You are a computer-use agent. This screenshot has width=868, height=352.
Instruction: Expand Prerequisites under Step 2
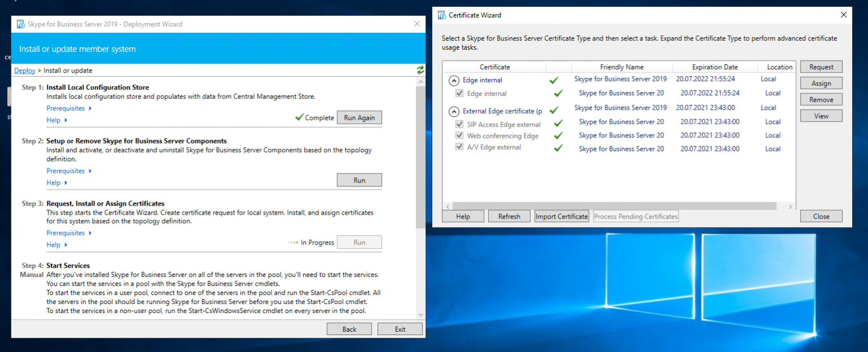click(69, 171)
